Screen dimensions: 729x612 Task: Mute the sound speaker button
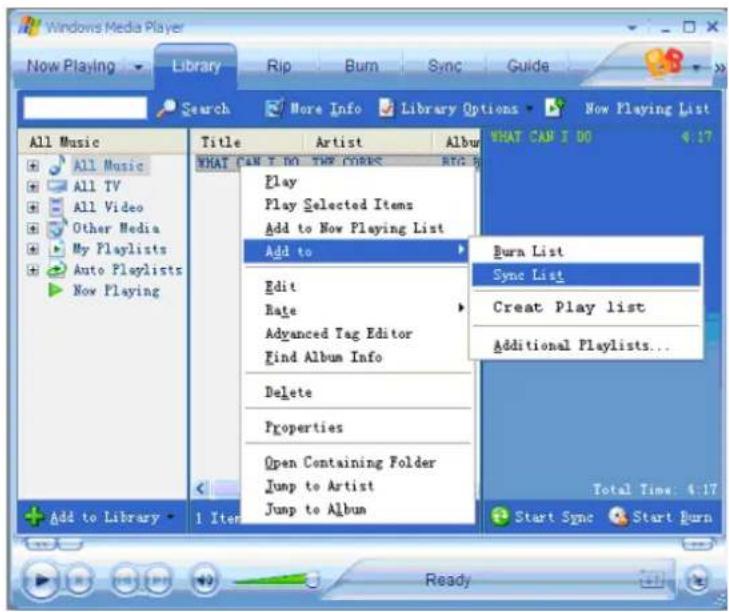205,580
